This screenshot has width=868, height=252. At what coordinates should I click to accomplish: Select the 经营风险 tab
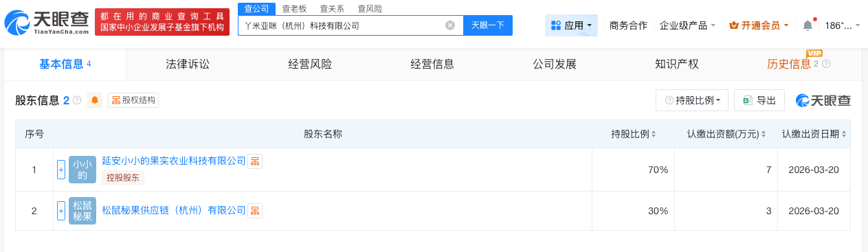tap(310, 65)
